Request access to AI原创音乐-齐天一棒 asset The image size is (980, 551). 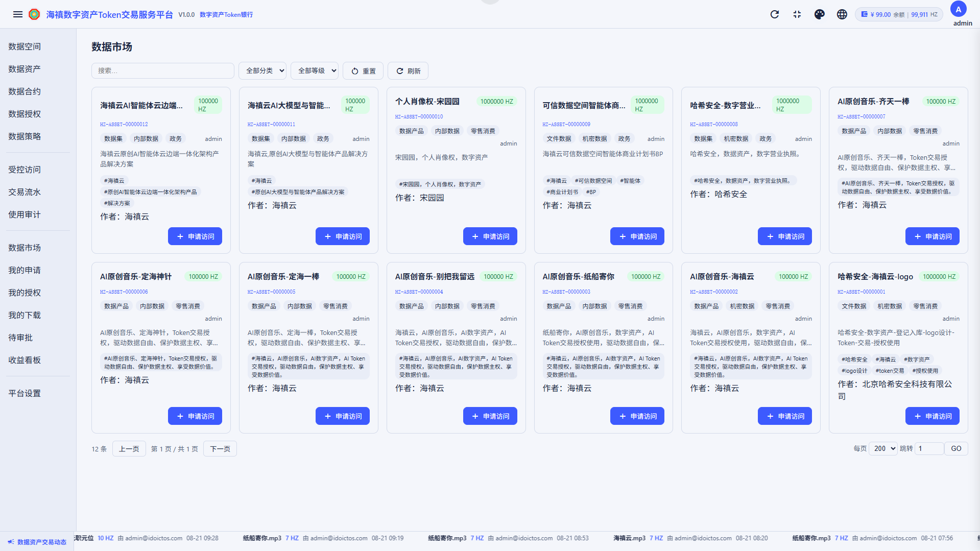coord(933,236)
